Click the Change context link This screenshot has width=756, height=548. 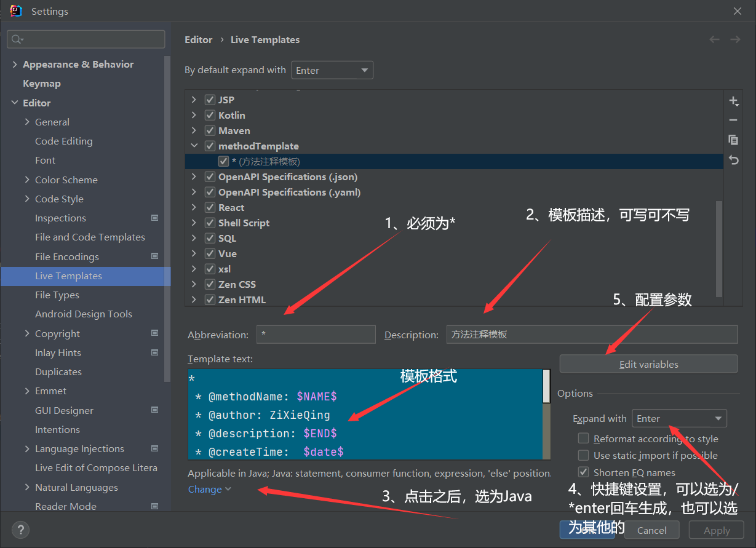[209, 489]
